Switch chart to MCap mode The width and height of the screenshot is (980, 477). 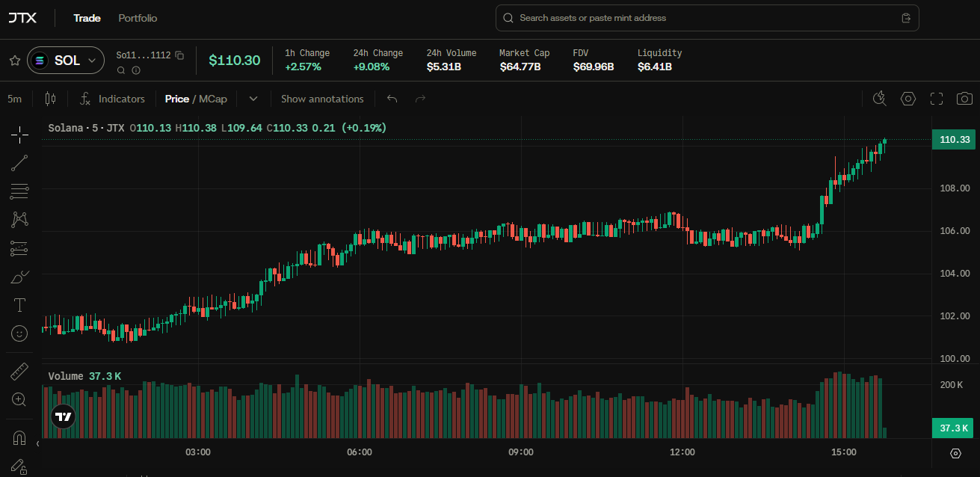click(x=213, y=99)
